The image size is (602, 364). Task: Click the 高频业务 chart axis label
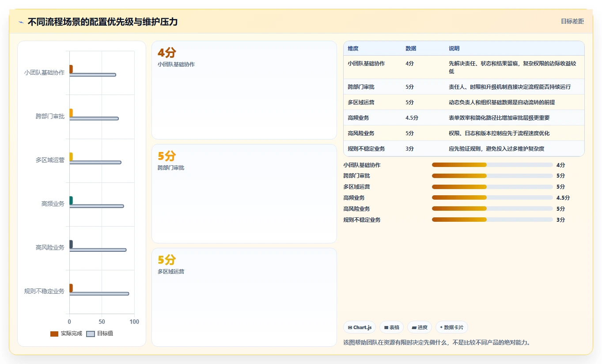[x=53, y=204]
